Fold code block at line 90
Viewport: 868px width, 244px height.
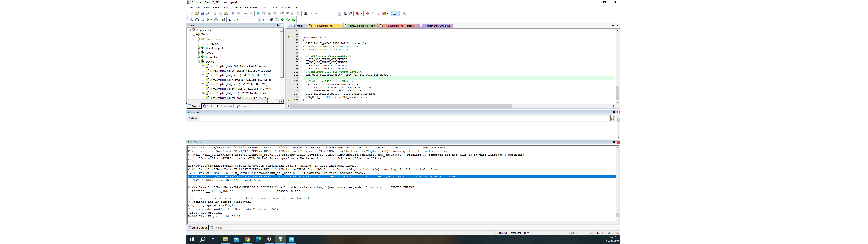(x=301, y=40)
